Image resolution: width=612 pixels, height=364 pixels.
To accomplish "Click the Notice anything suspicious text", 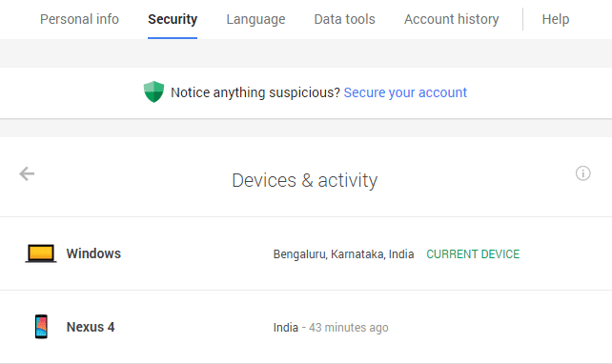I will [255, 92].
